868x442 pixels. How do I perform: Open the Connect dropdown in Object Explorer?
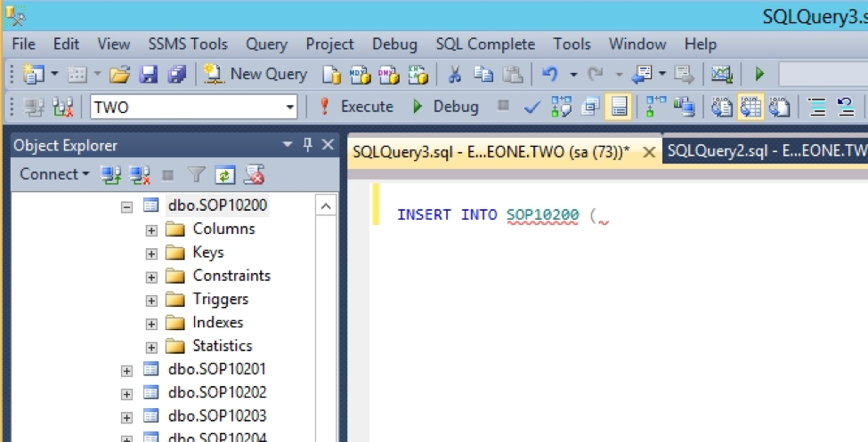[54, 173]
